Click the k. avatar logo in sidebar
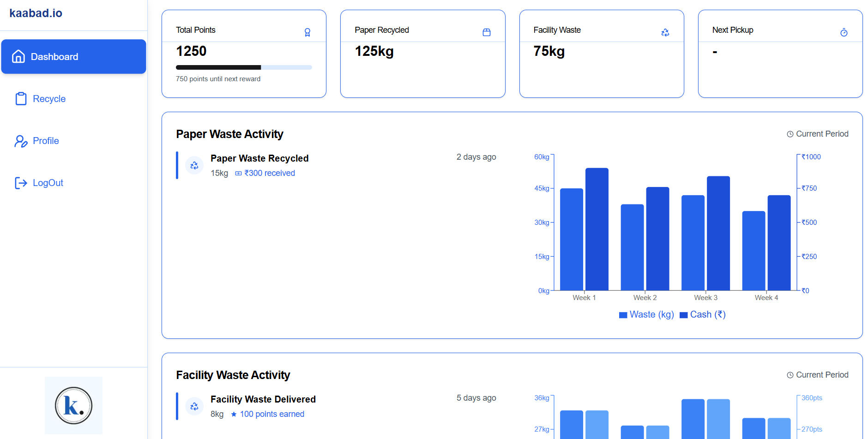This screenshot has width=868, height=439. (x=73, y=405)
